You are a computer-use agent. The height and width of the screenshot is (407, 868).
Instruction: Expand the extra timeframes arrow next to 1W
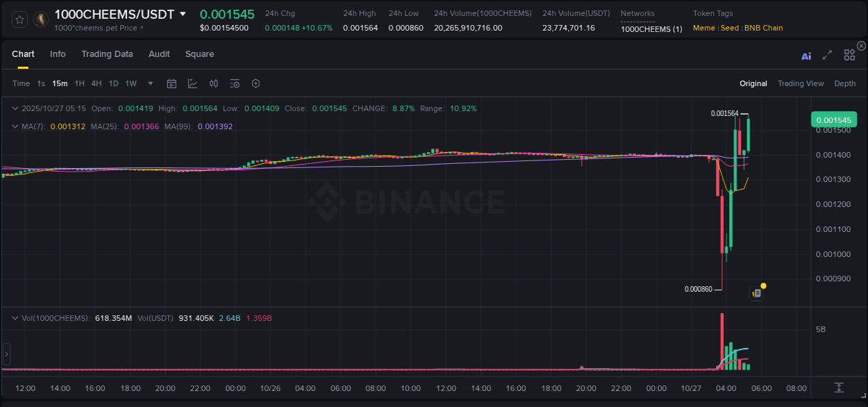(149, 83)
